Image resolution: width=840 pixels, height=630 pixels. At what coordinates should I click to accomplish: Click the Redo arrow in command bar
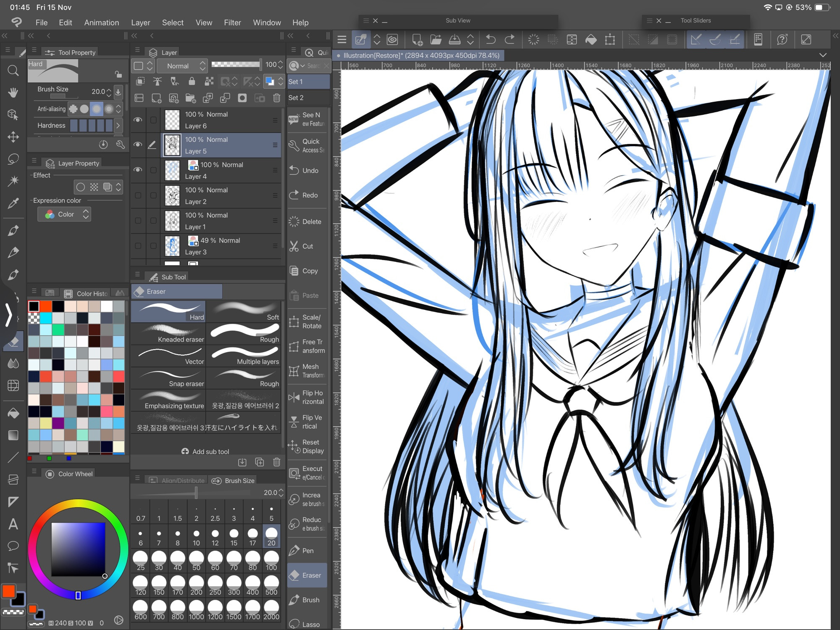(509, 40)
